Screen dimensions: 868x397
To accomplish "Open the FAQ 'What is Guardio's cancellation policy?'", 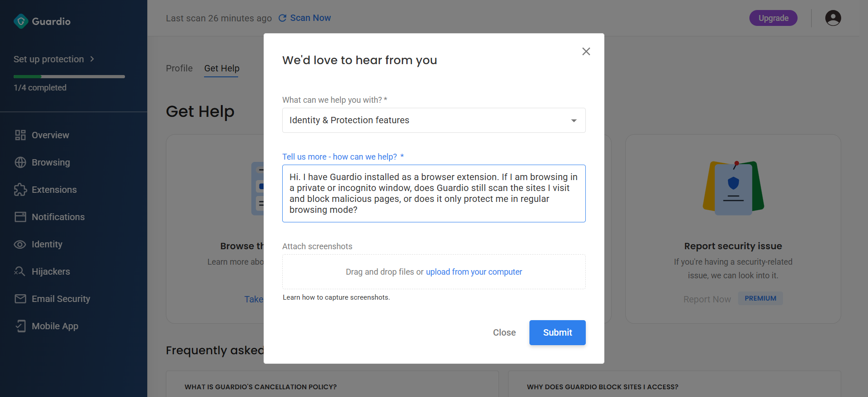I will click(260, 387).
